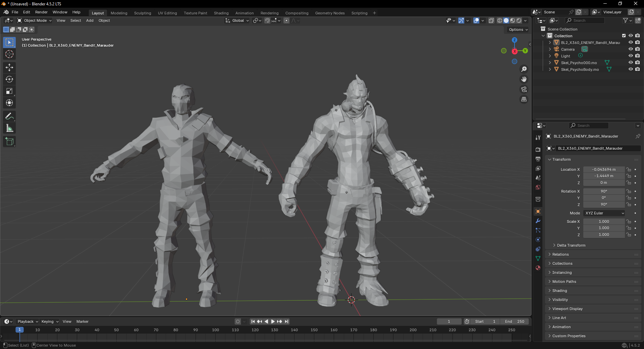Screen dimensions: 644x349
Task: Click the outliner Search field
Action: tap(585, 20)
